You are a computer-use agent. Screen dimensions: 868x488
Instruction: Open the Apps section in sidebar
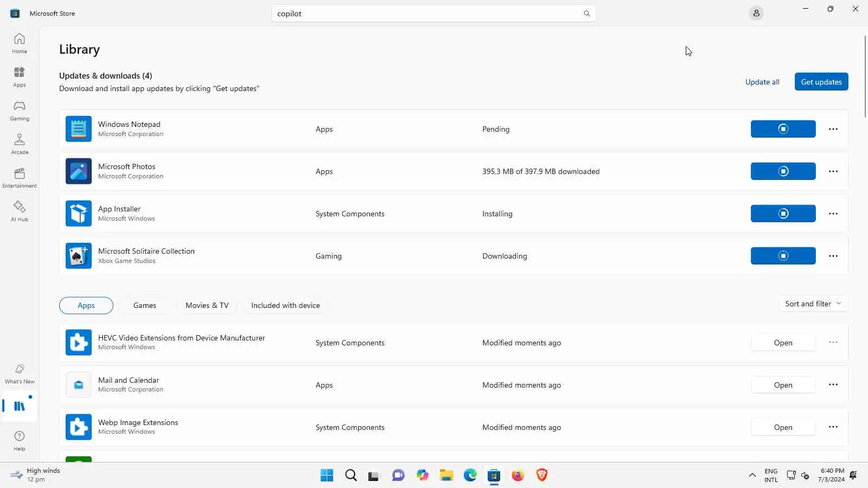tap(20, 77)
